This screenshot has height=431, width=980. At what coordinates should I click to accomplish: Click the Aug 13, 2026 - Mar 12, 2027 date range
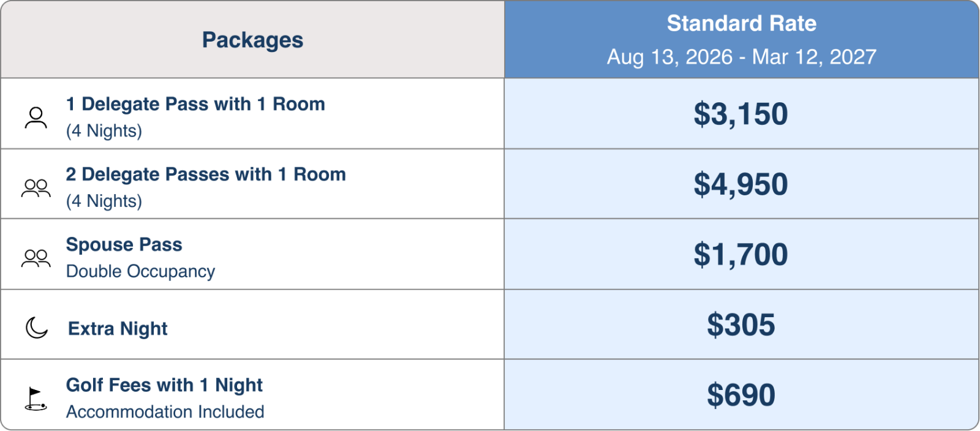[x=742, y=57]
